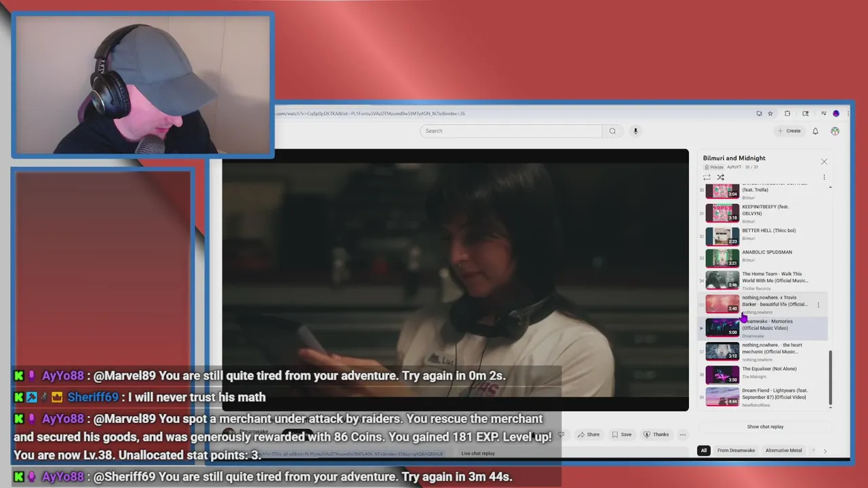The image size is (868, 488).
Task: Select the From Dreamwake filter chip
Action: [x=736, y=450]
